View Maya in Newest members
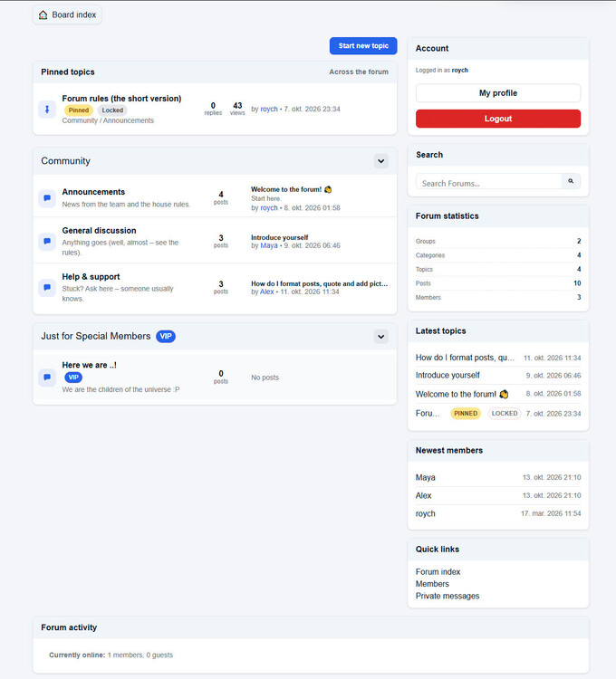The image size is (616, 679). pos(426,477)
